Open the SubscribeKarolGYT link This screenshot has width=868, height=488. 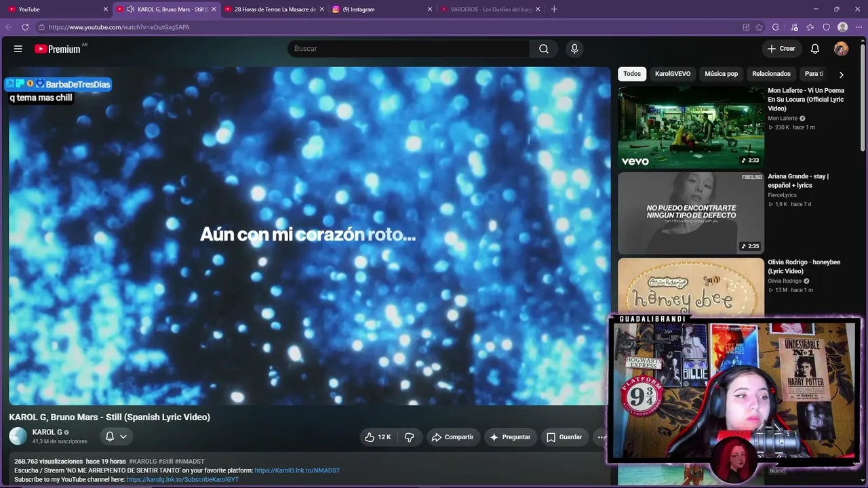click(182, 480)
